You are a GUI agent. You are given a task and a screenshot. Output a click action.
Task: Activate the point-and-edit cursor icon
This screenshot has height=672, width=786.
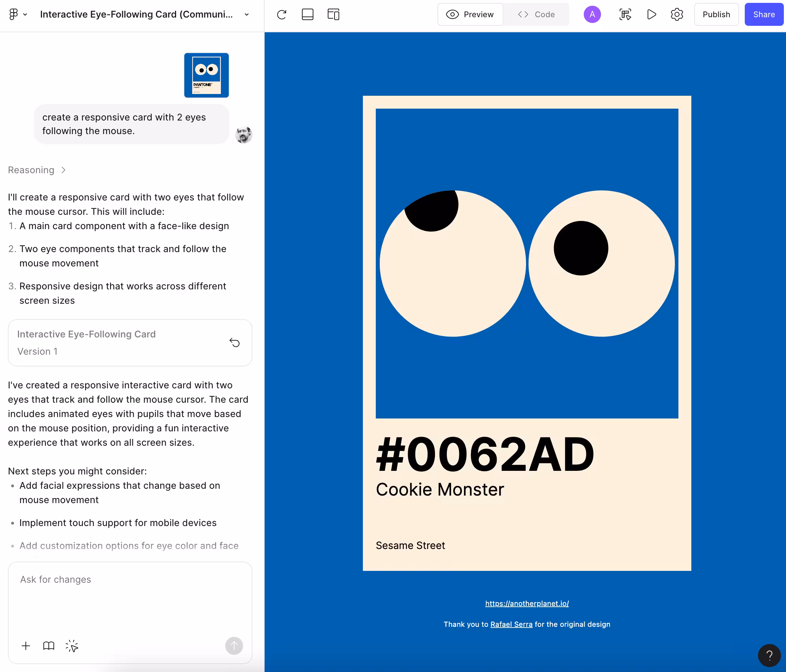72,646
